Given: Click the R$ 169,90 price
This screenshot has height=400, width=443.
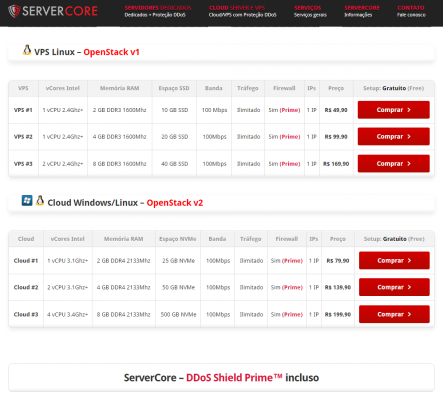Looking at the screenshot, I should click(336, 164).
